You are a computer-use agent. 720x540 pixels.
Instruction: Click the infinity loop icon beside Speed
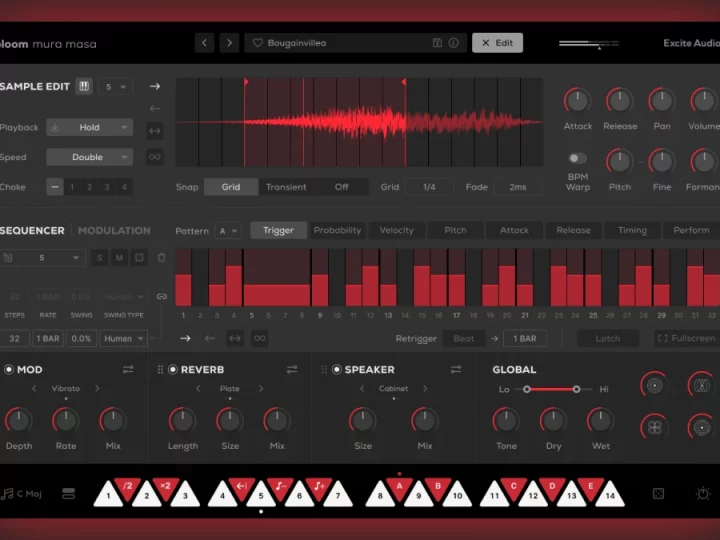tap(155, 157)
